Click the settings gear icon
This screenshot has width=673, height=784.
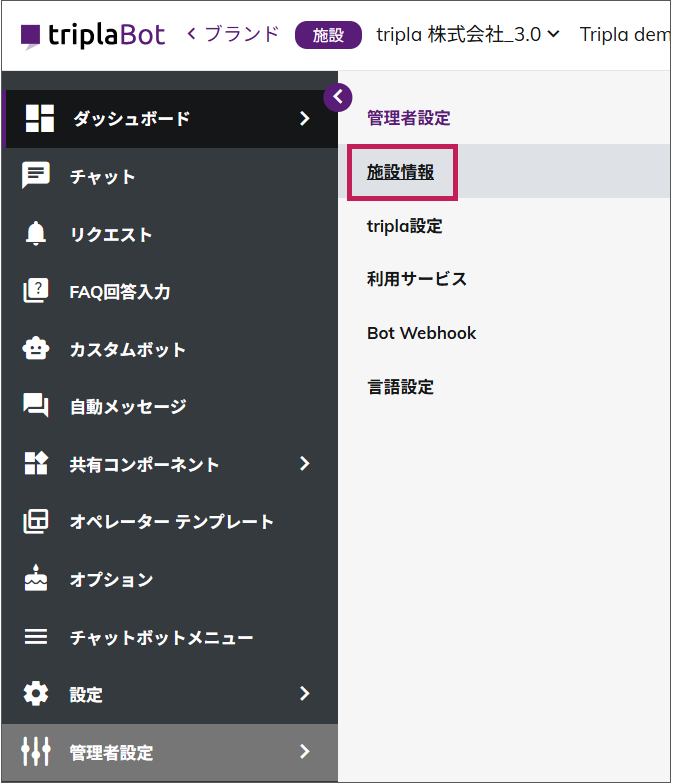pos(36,694)
